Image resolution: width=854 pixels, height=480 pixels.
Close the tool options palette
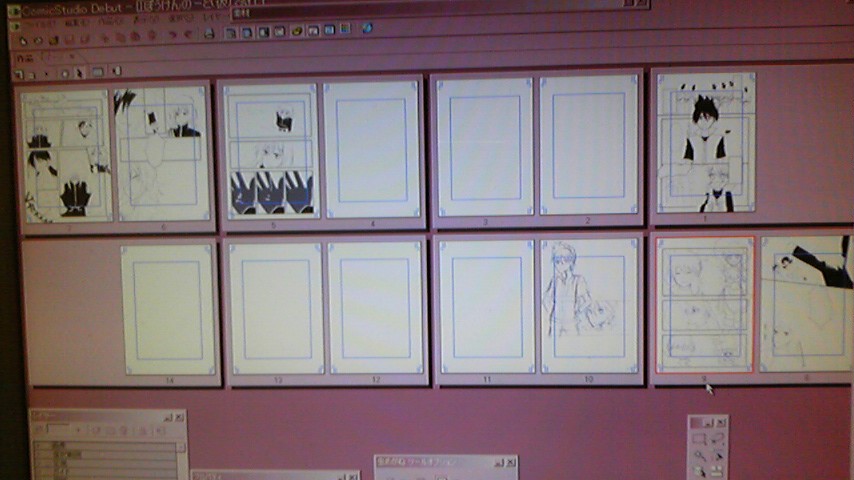click(510, 463)
